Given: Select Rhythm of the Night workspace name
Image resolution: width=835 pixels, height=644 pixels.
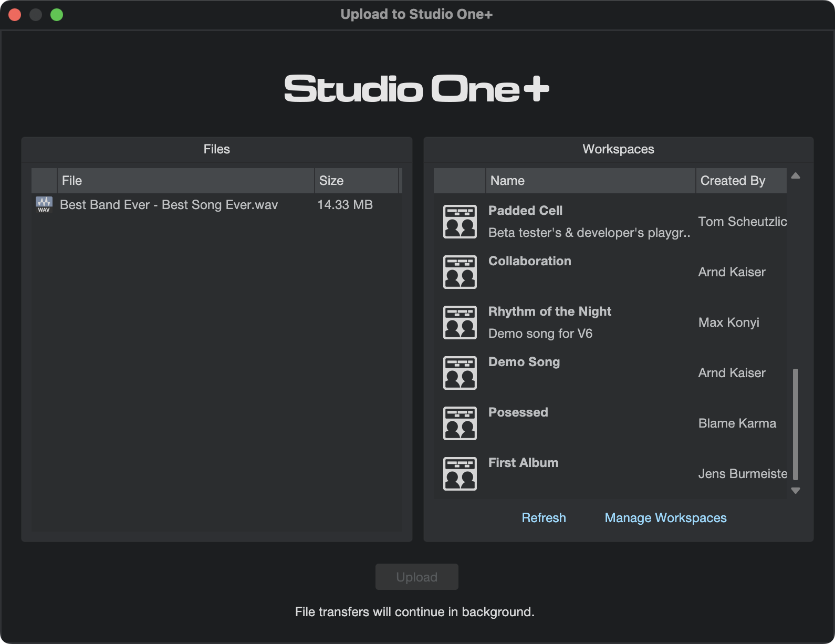Looking at the screenshot, I should pyautogui.click(x=550, y=311).
